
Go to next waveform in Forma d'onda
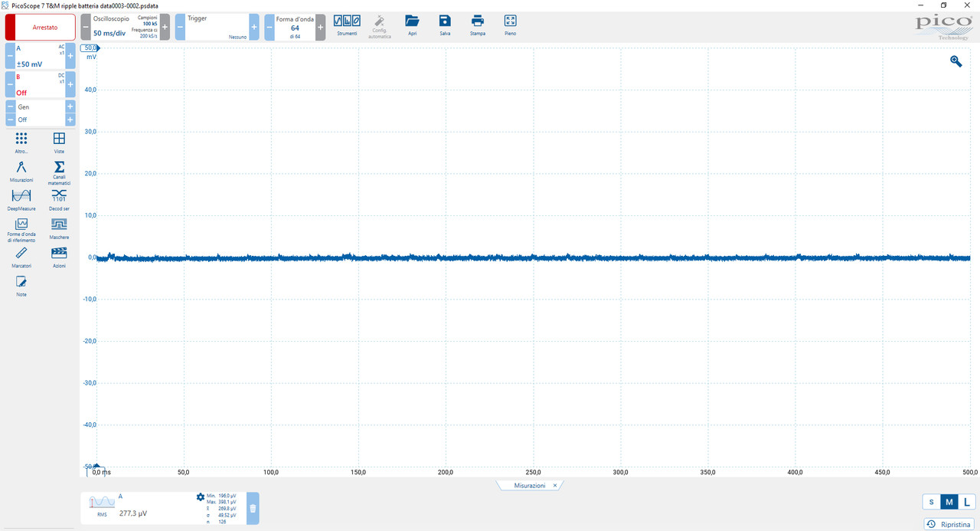320,27
